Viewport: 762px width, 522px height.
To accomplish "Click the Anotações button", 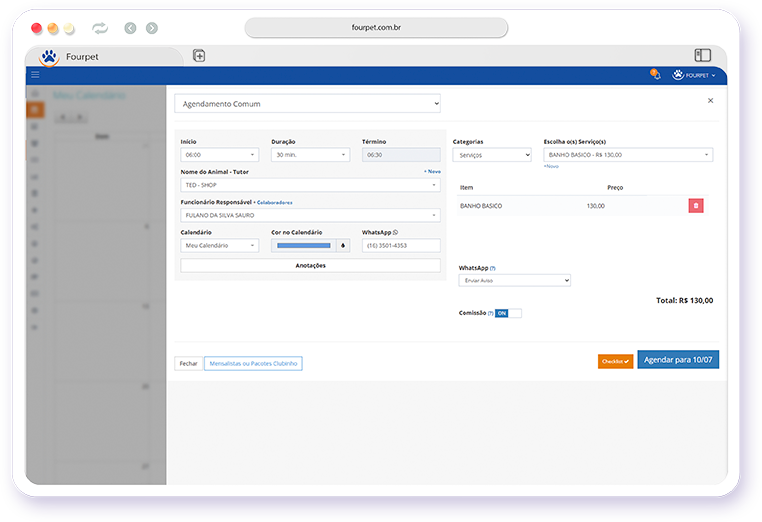I will pos(310,265).
